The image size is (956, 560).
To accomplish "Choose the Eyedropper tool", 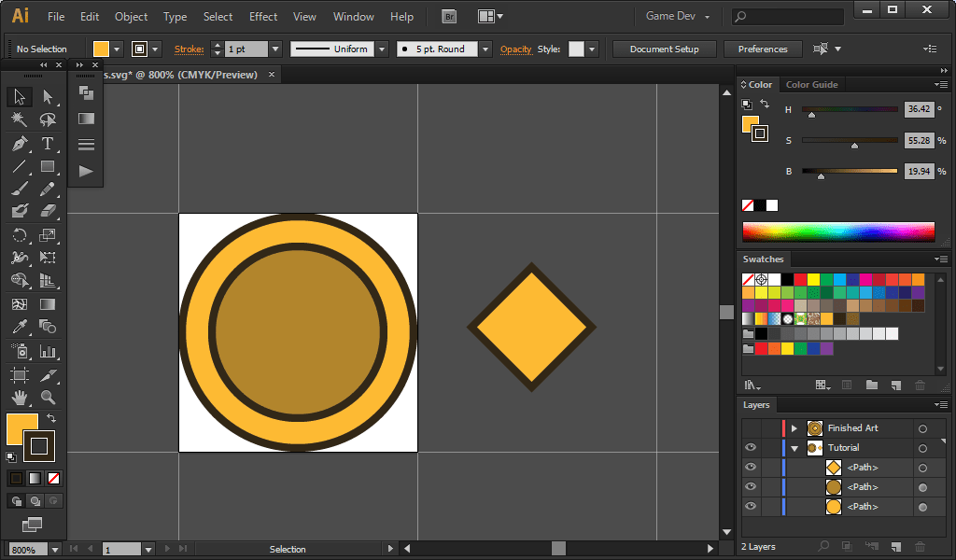I will pyautogui.click(x=19, y=327).
